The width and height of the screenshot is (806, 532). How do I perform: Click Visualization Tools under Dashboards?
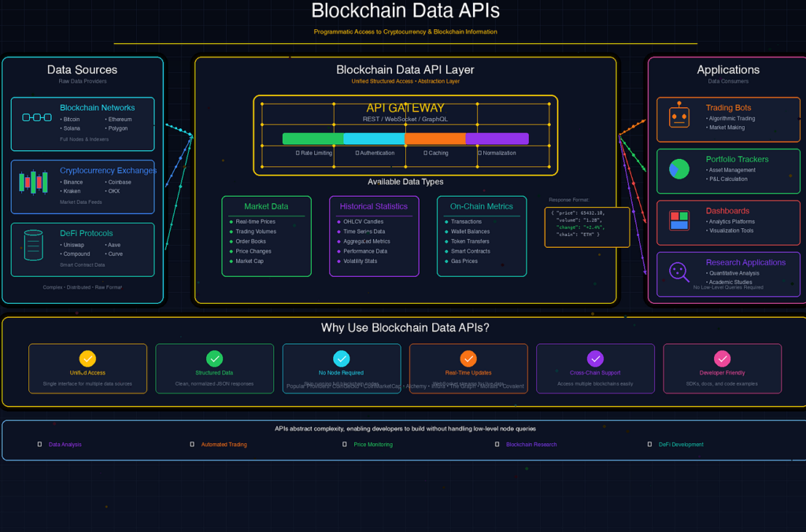coord(731,231)
